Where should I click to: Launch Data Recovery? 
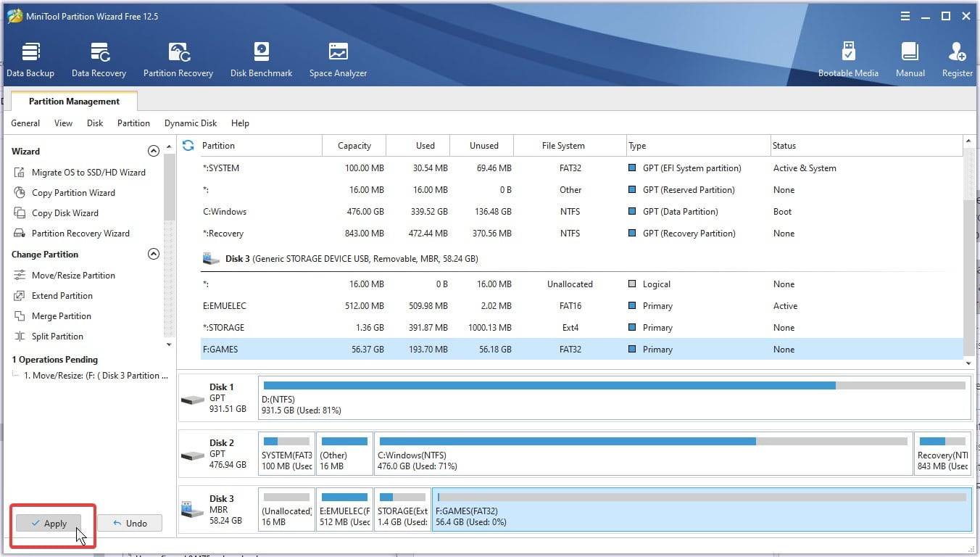tap(99, 58)
